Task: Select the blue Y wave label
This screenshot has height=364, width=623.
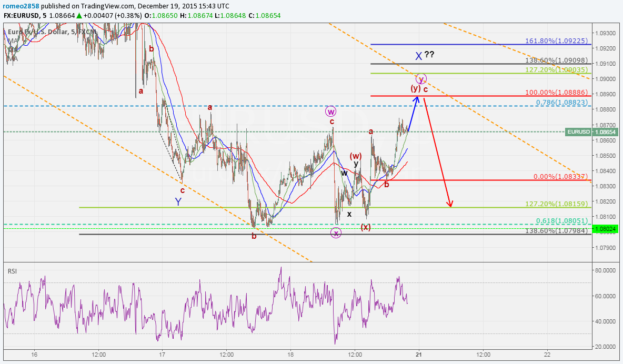Action: click(x=178, y=202)
